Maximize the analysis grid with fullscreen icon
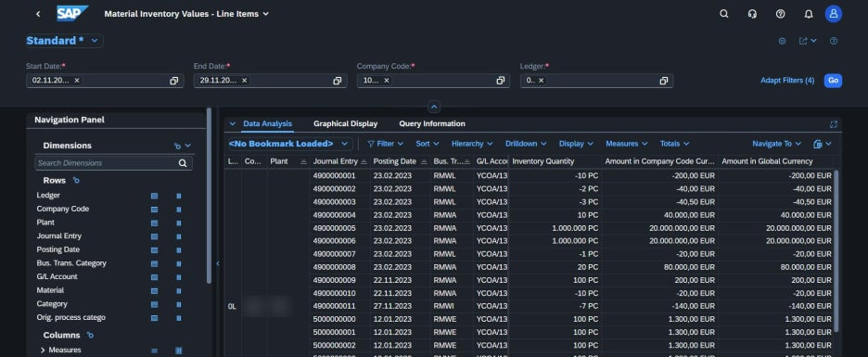 (x=834, y=124)
